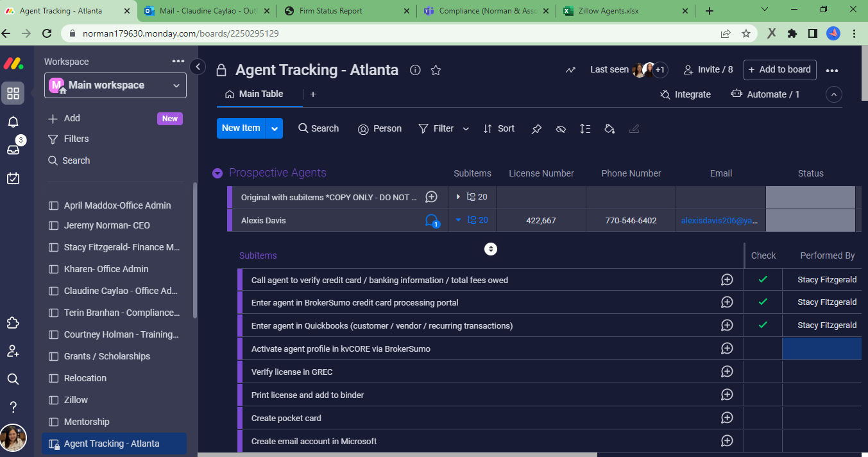Click Check cell for Verify license in GREC
868x457 pixels.
coord(763,372)
